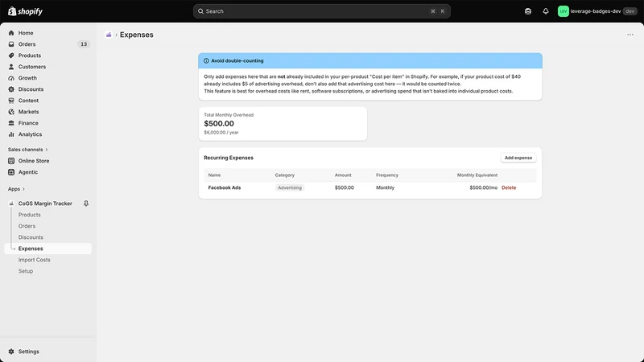Screen dimensions: 644x362
Task: Click the Advertising category tag
Action: click(290, 187)
